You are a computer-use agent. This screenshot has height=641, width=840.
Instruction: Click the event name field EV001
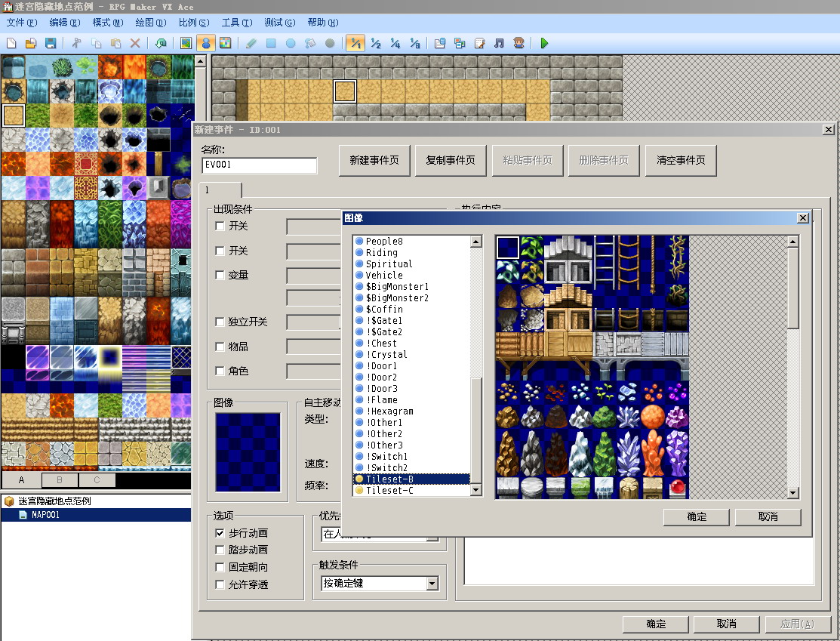pos(260,165)
